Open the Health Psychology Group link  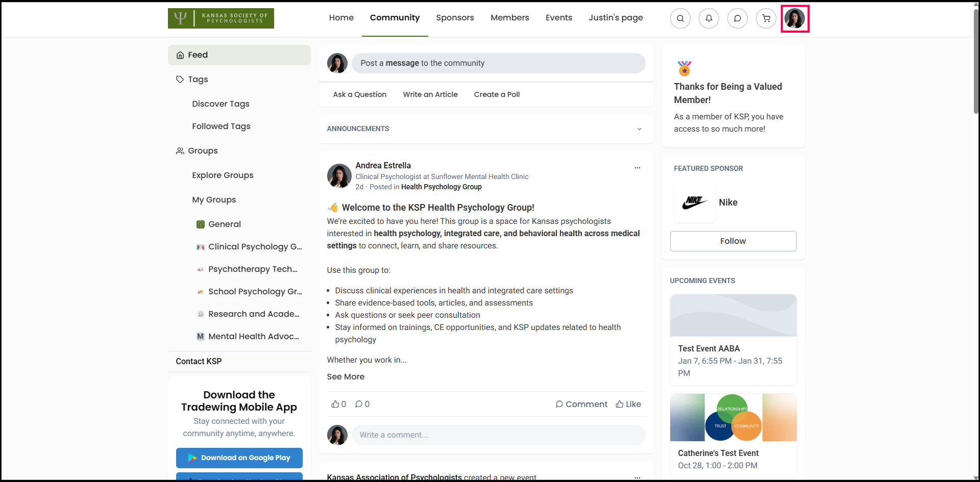(441, 187)
